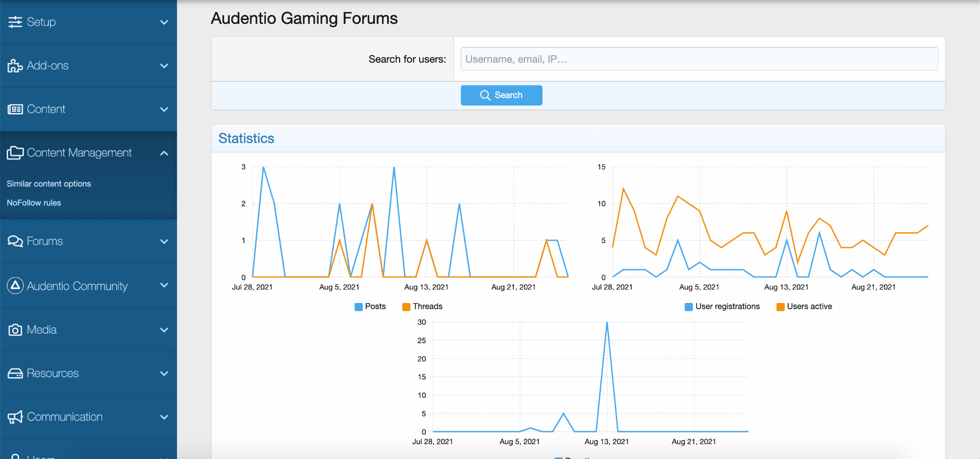This screenshot has height=459, width=980.
Task: Click the Resources drive icon
Action: (x=15, y=373)
